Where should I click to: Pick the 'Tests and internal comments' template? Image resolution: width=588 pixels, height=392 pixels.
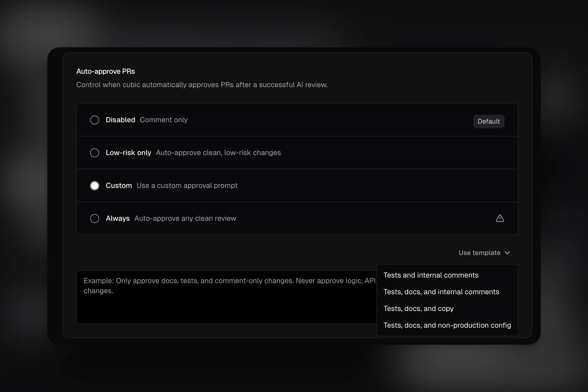pos(431,275)
